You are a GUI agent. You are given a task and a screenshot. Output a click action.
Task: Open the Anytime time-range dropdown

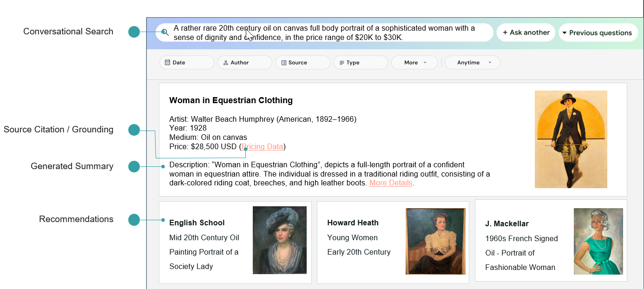472,62
